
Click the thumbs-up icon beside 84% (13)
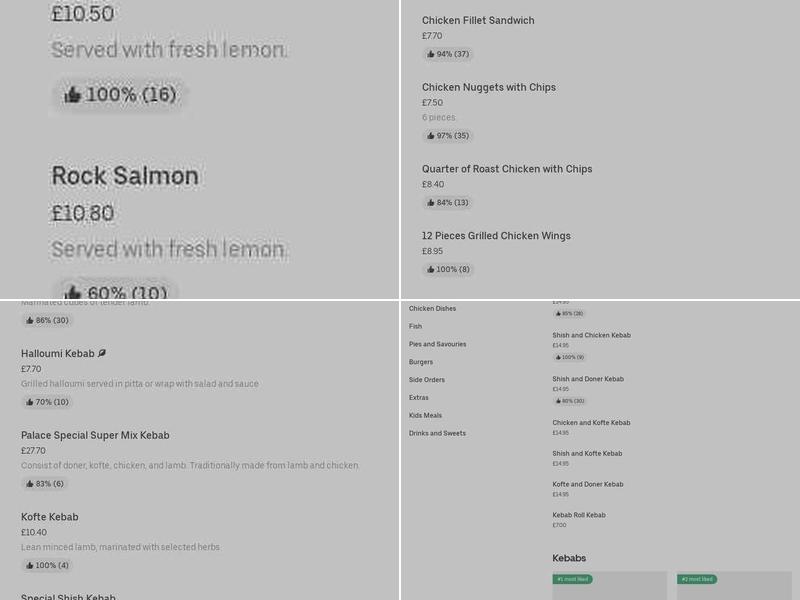pos(431,203)
